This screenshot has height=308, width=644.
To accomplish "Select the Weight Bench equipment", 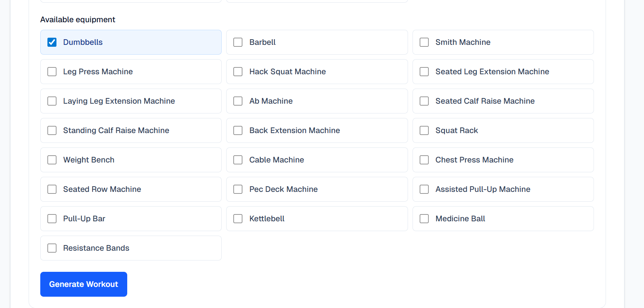I will point(52,160).
